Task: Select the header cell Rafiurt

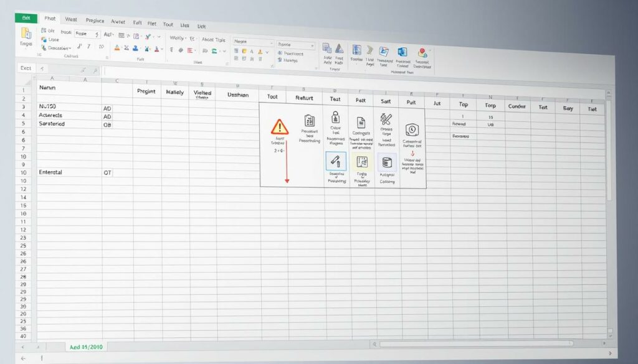Action: click(304, 98)
